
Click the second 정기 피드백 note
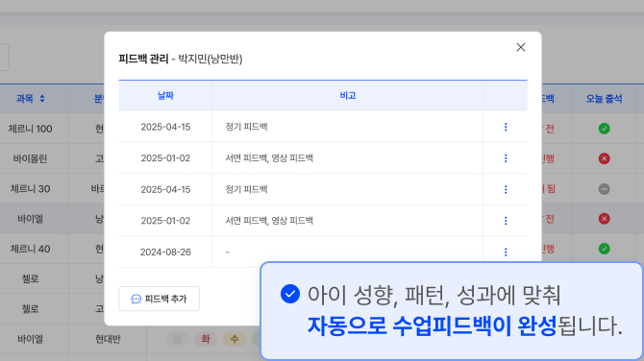click(x=246, y=189)
